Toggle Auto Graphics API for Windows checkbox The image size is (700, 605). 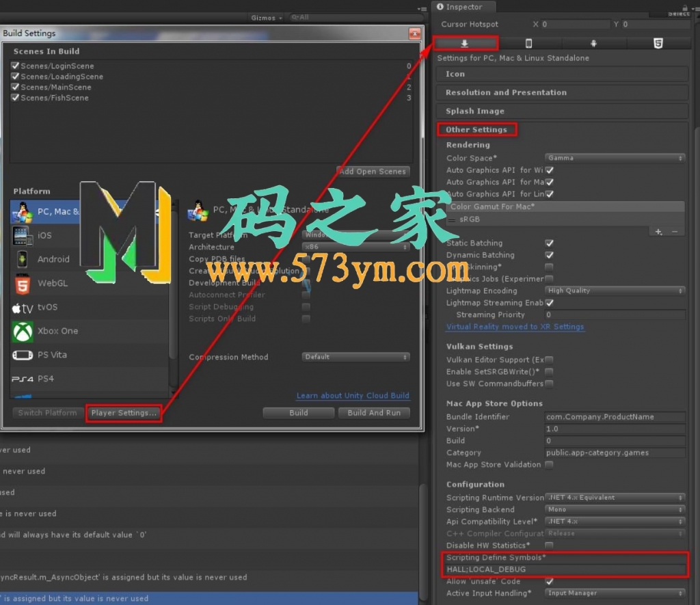550,170
